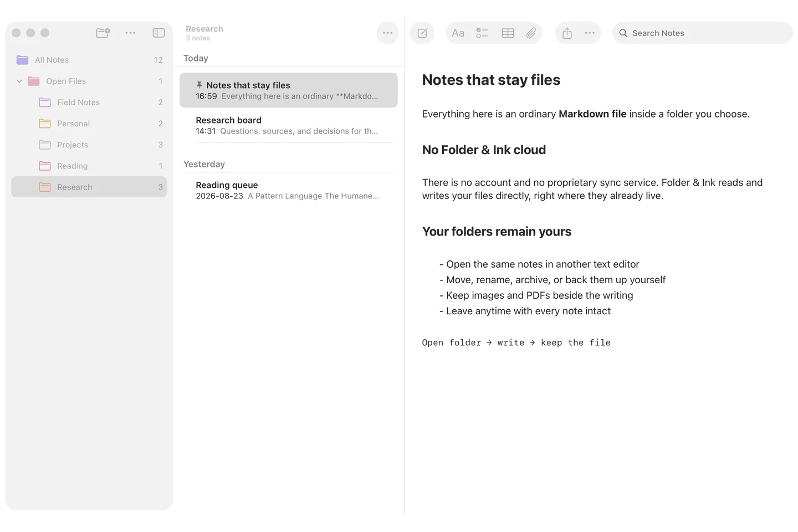Screen dimensions: 798x532
Task: Click the All Notes folder icon
Action: (23, 60)
